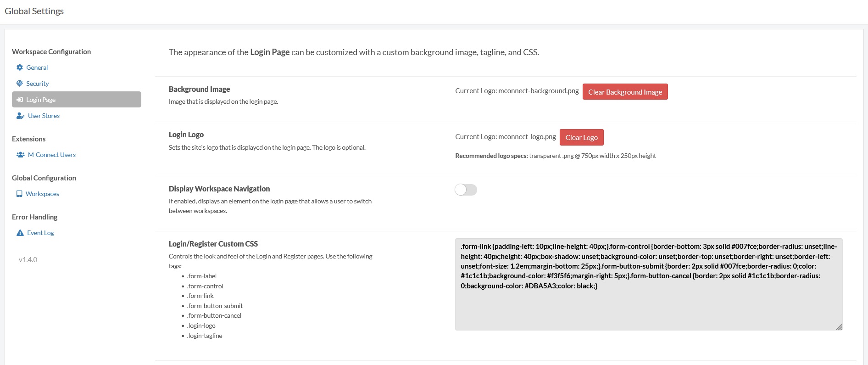
Task: Navigate to Security settings
Action: tap(38, 83)
